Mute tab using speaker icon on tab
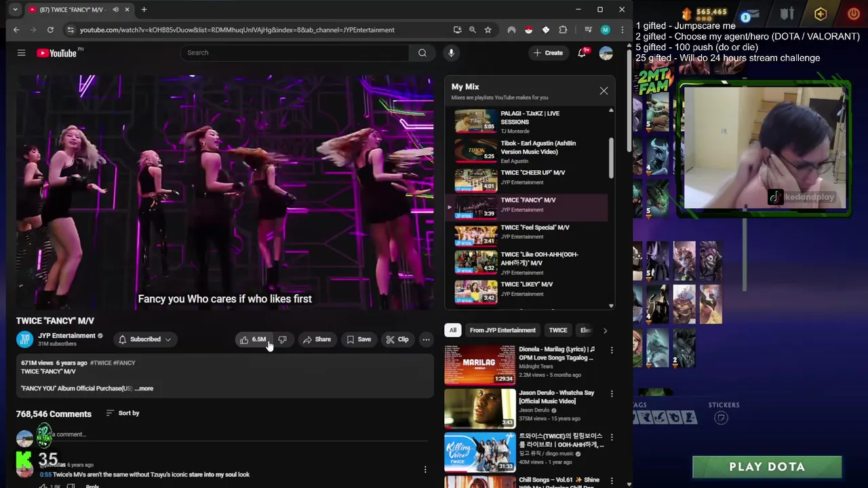Screen dimensions: 868x488 coord(115,9)
